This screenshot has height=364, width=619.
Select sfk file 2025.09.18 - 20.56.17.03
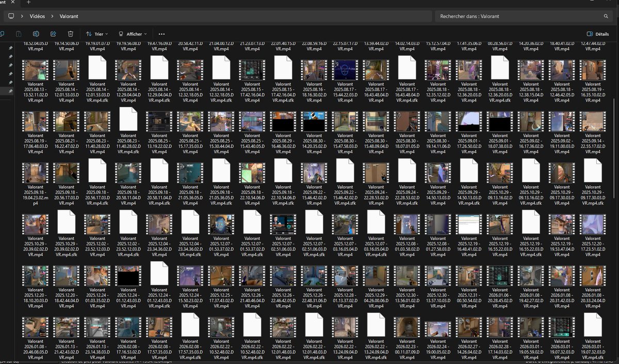97,170
